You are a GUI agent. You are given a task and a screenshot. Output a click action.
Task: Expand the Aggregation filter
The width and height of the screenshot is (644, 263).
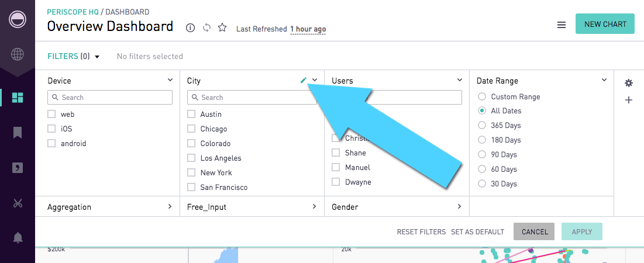pos(170,206)
